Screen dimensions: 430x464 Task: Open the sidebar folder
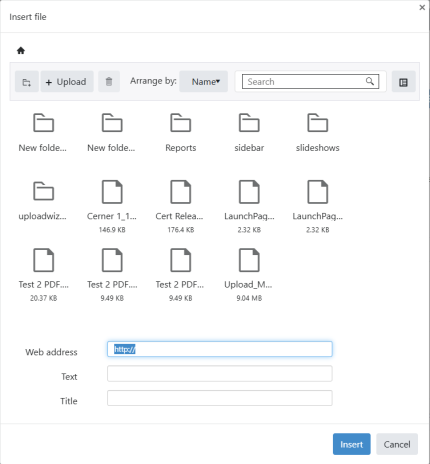(249, 133)
